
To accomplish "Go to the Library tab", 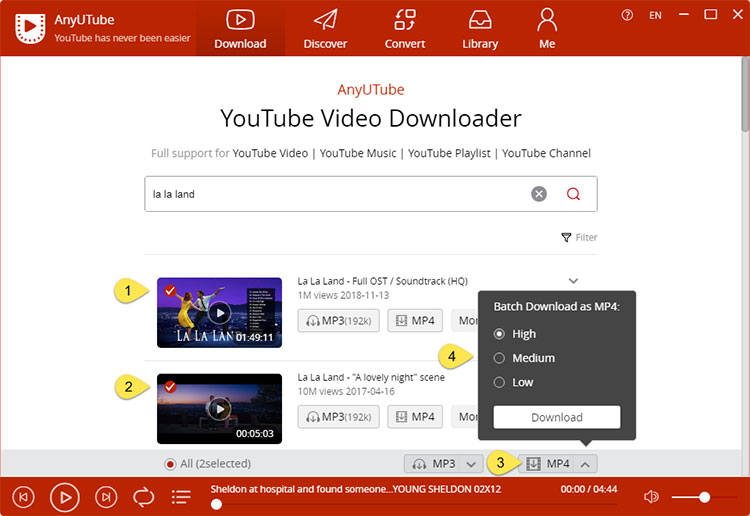I will pos(480,29).
